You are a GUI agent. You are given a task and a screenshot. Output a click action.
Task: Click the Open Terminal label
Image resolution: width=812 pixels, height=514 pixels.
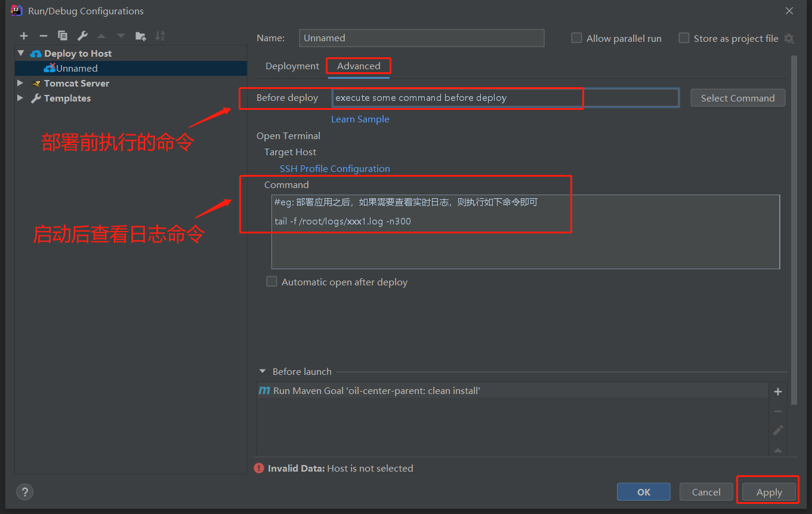288,136
